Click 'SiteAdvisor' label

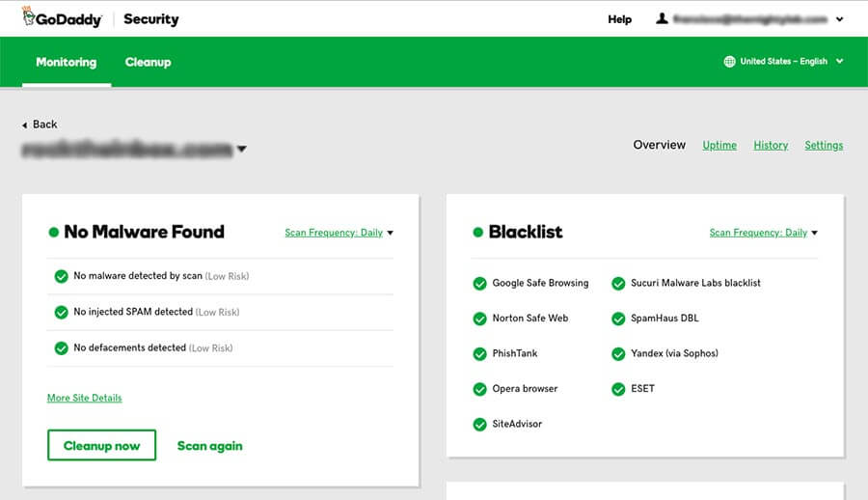pyautogui.click(x=517, y=424)
